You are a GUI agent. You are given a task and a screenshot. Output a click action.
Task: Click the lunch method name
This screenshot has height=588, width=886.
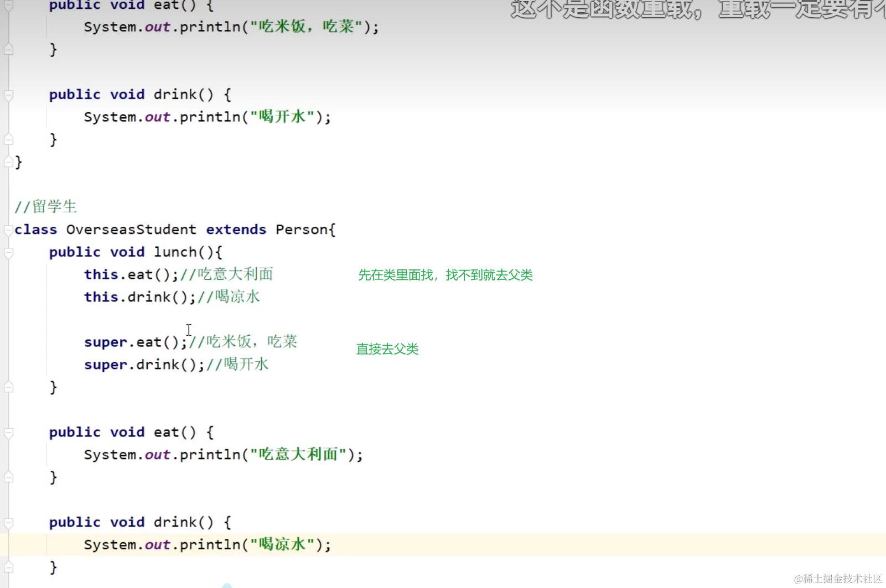pos(175,252)
